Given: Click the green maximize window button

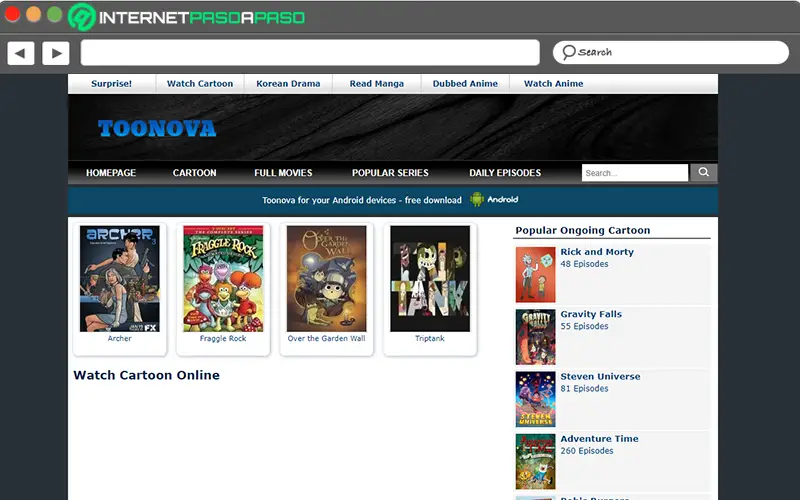Looking at the screenshot, I should pos(55,14).
